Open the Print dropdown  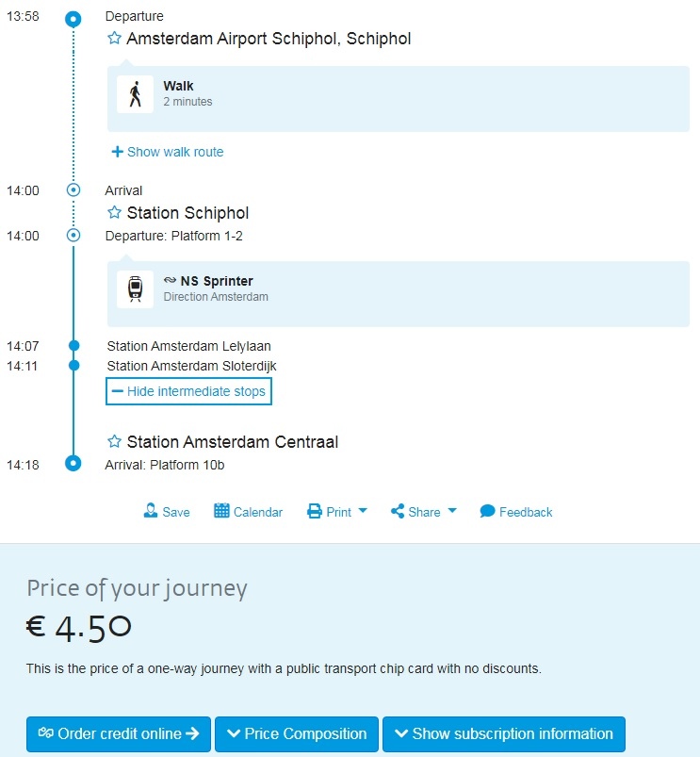click(337, 512)
